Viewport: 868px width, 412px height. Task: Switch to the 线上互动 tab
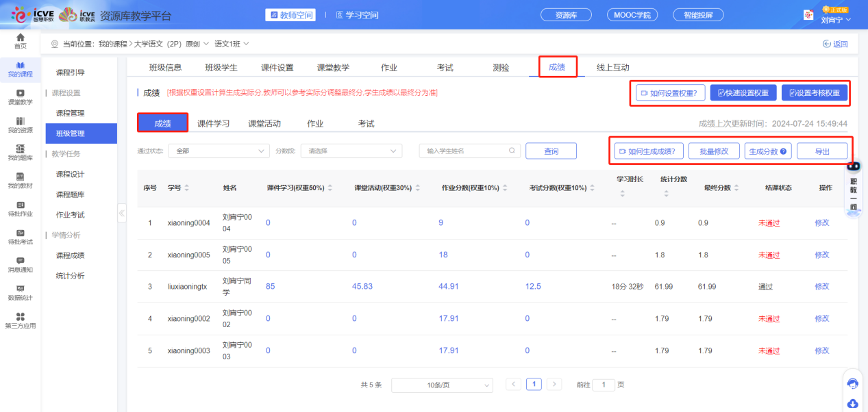[x=612, y=68]
